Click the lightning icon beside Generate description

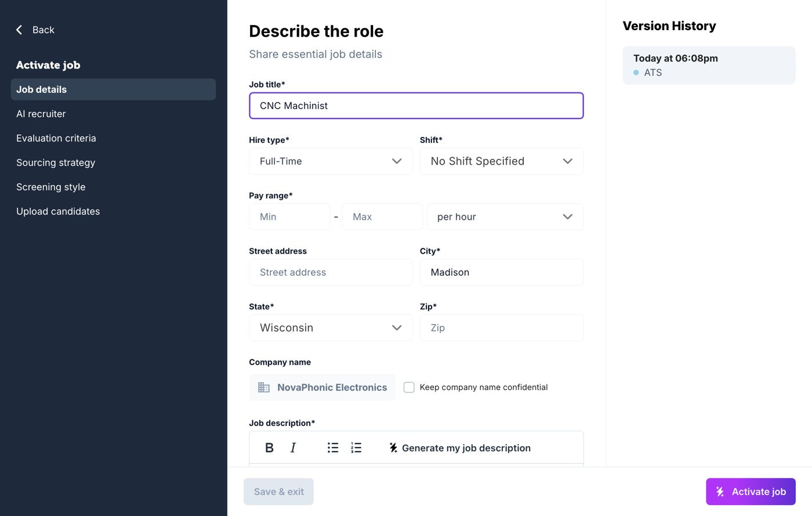point(393,448)
